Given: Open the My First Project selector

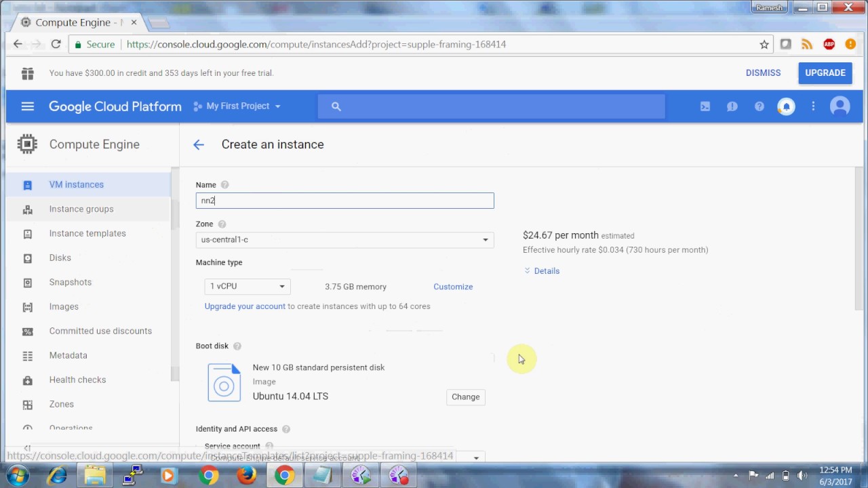Looking at the screenshot, I should [237, 106].
